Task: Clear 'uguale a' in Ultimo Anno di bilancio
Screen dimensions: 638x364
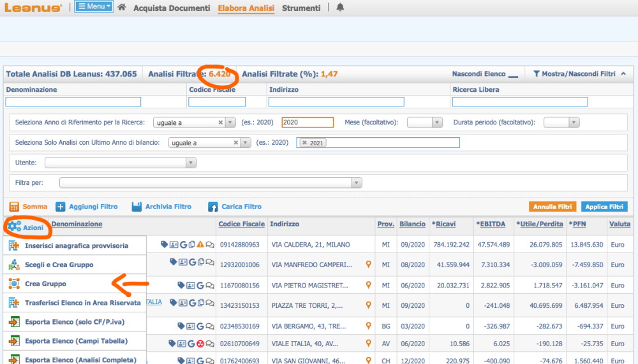Action: tap(235, 142)
